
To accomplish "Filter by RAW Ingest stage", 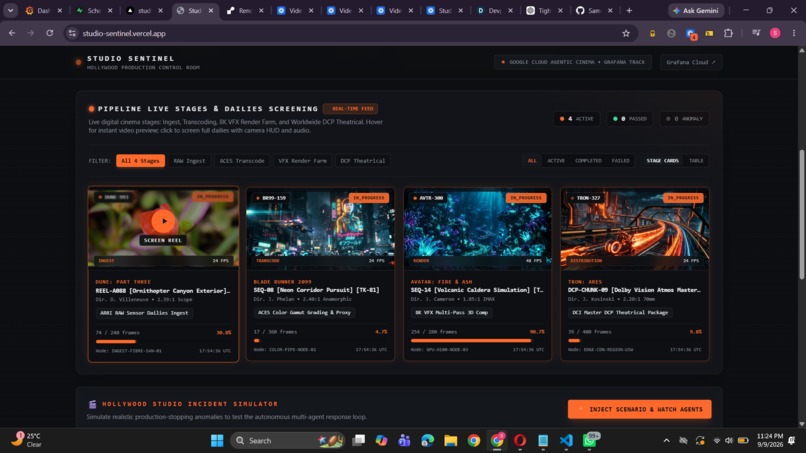I will tap(189, 161).
